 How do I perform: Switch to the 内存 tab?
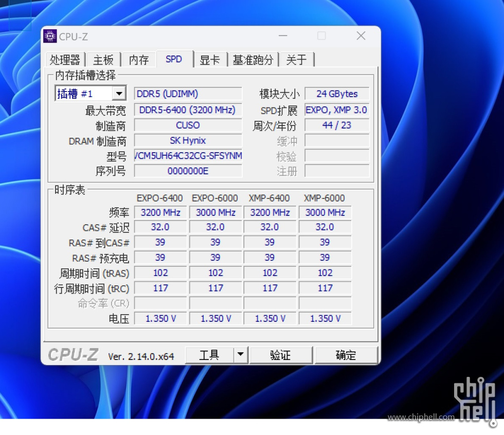[139, 60]
